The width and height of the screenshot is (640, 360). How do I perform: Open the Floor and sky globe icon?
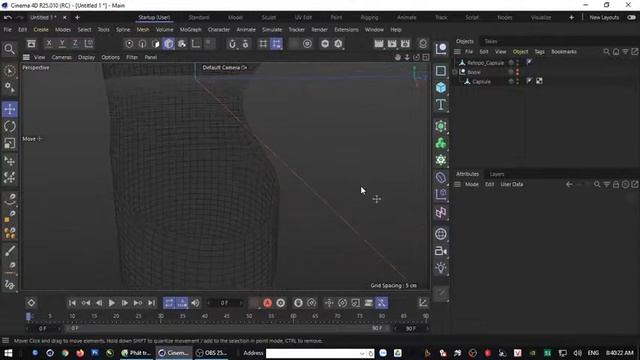click(x=441, y=234)
